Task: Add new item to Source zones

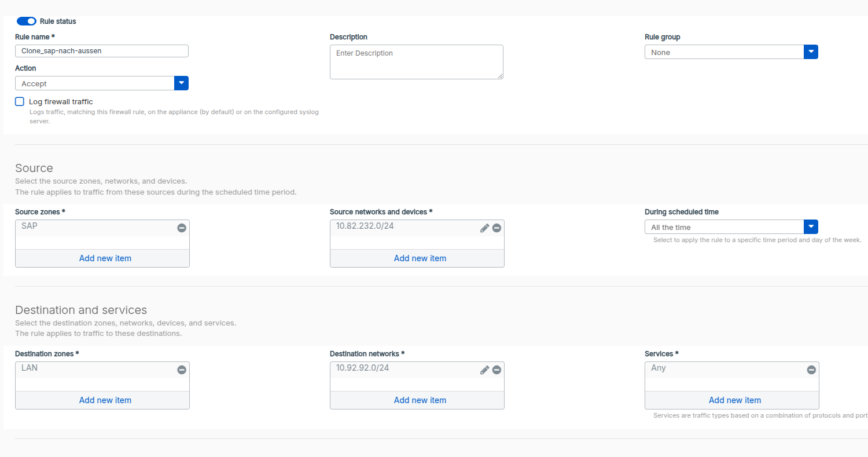Action: [105, 258]
